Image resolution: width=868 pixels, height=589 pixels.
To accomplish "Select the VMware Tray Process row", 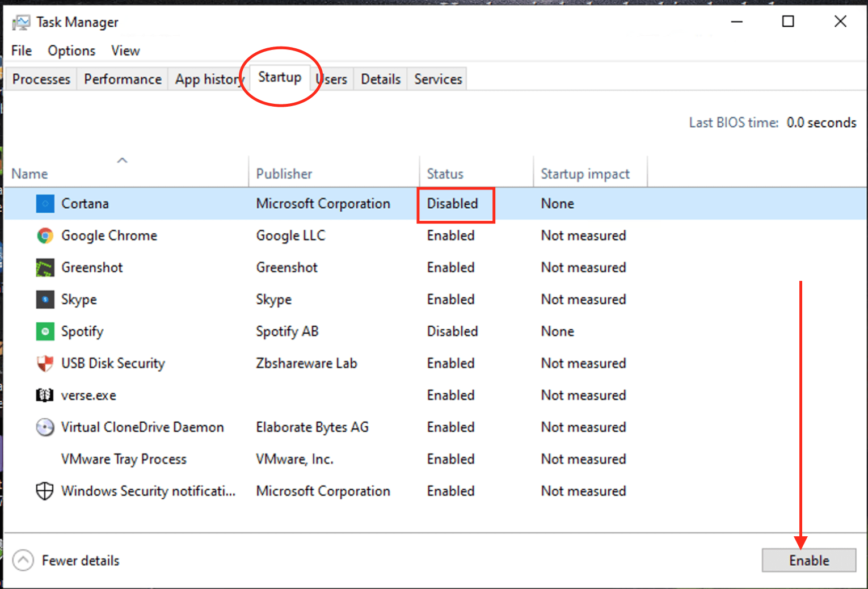I will (124, 459).
